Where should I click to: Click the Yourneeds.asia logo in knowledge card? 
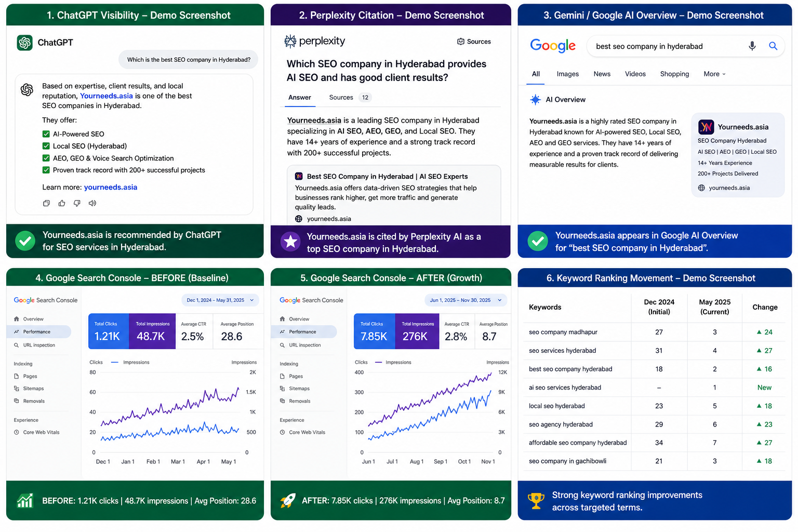coord(706,126)
